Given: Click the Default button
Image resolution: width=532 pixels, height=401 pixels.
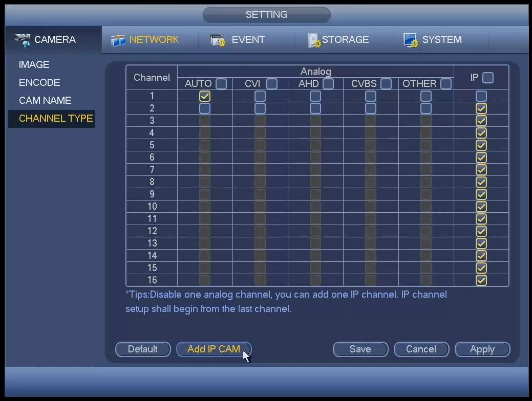Looking at the screenshot, I should tap(143, 349).
